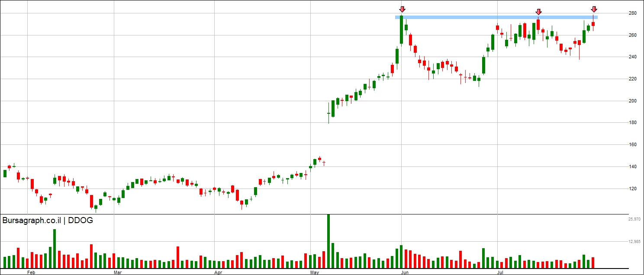Click the blue horizontal resistance line near 276
The width and height of the screenshot is (644, 275).
(x=496, y=17)
